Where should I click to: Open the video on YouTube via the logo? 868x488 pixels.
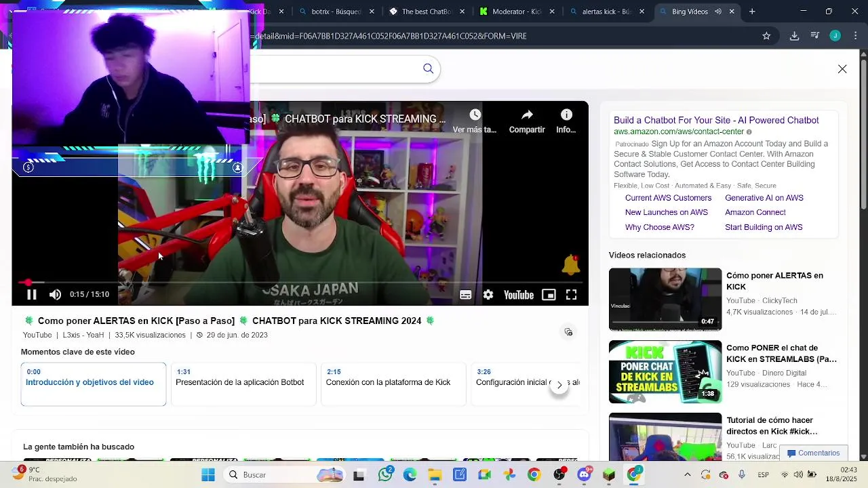coord(519,295)
